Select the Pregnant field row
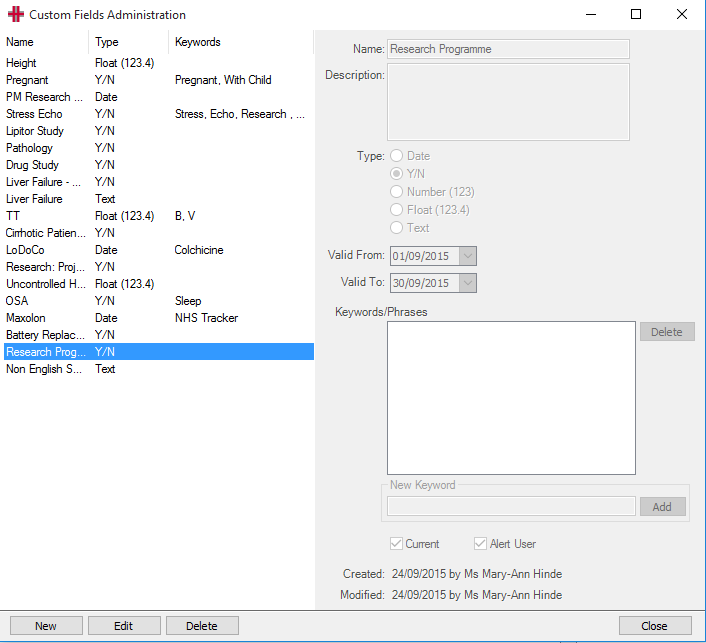Screen dimensions: 706x643 point(159,80)
